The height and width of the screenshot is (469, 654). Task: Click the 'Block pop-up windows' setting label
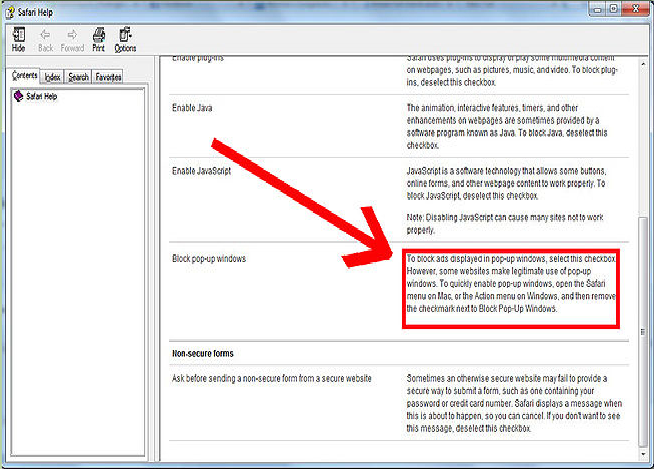tap(209, 258)
